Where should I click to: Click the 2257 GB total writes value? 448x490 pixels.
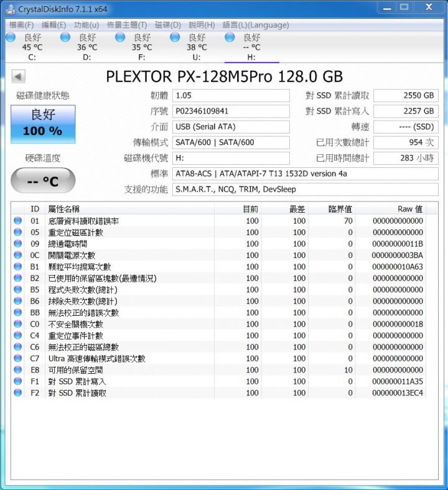[406, 111]
